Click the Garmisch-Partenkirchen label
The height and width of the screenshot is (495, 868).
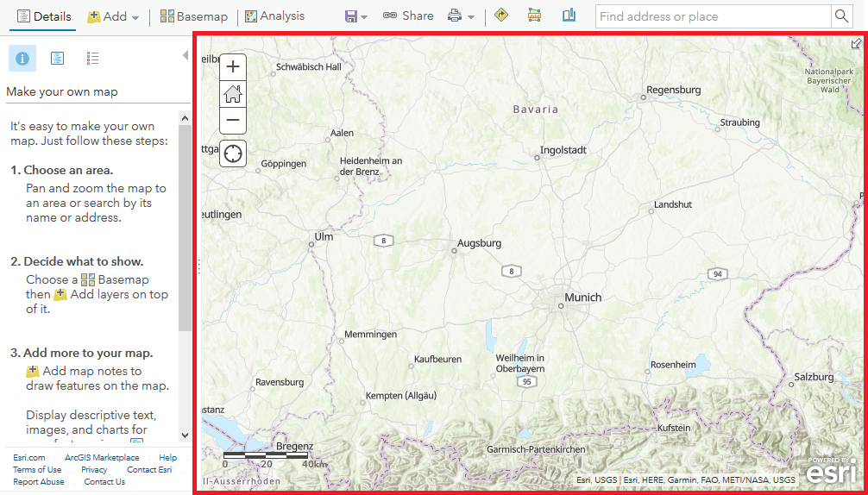point(536,449)
